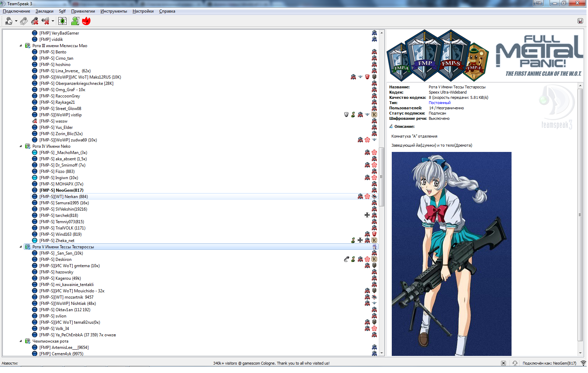
Task: Select user [FMP-S] NeoGem(817)
Action: (61, 190)
